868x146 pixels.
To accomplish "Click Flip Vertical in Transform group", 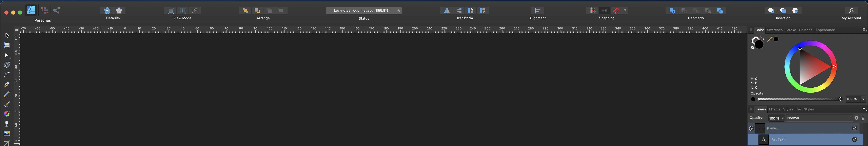I will (x=459, y=11).
